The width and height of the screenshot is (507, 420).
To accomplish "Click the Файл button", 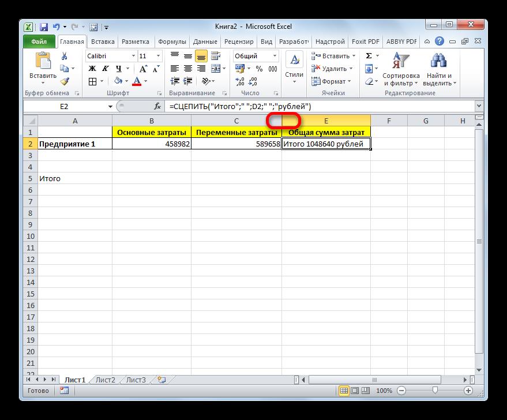I will point(39,42).
